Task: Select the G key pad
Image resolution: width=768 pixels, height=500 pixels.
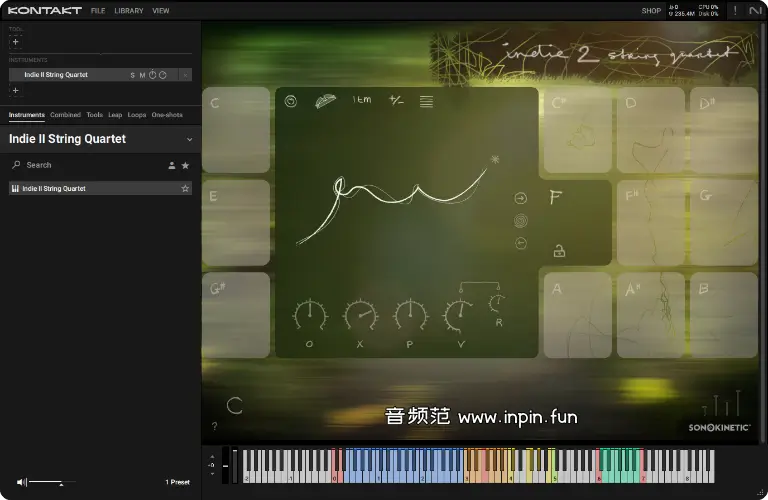Action: (x=724, y=223)
